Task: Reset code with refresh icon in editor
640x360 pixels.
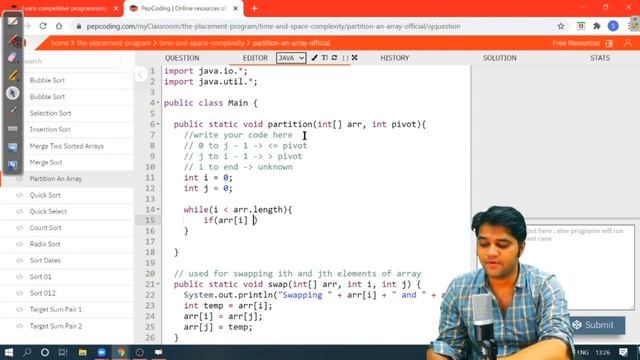Action: 335,58
